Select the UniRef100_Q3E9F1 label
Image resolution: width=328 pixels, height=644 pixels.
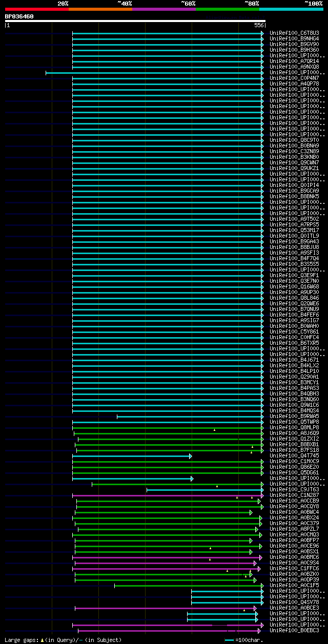[294, 275]
